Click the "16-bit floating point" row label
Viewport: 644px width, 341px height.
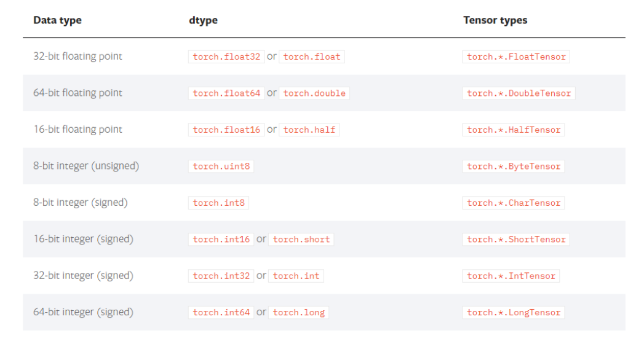coord(78,129)
